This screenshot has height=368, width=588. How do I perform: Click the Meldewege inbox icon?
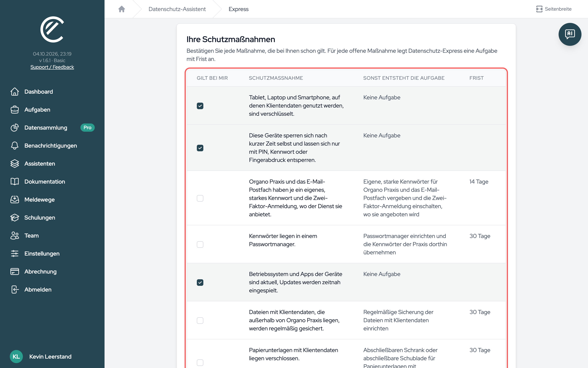point(14,200)
